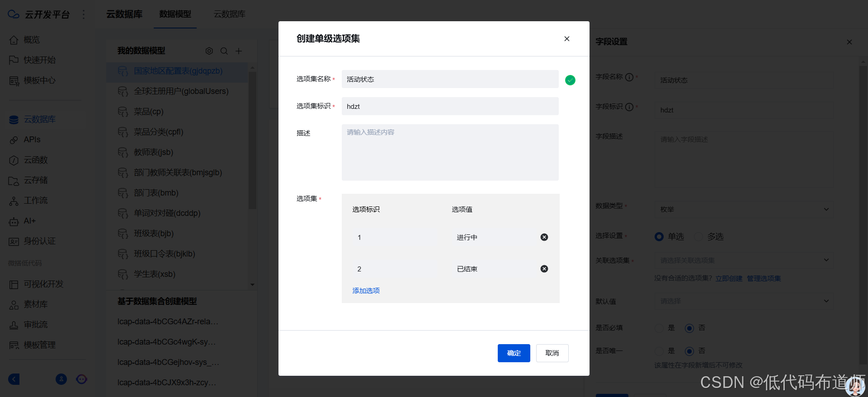
Task: Click the round robot assistant icon in sidebar footer
Action: [x=82, y=379]
